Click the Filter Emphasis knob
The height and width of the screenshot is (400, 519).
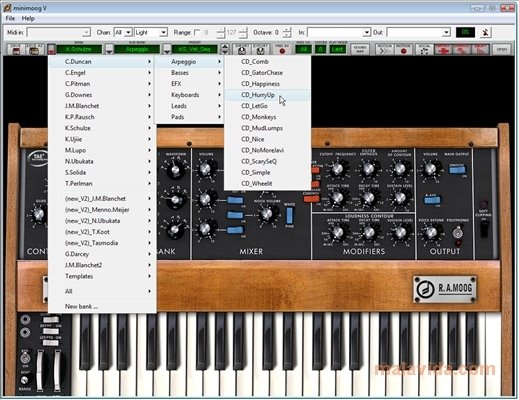[368, 169]
